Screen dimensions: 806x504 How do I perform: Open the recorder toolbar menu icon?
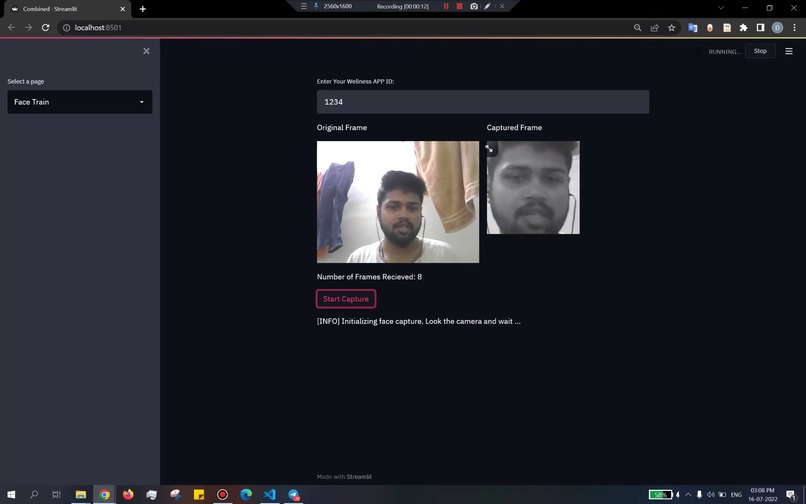(x=304, y=6)
